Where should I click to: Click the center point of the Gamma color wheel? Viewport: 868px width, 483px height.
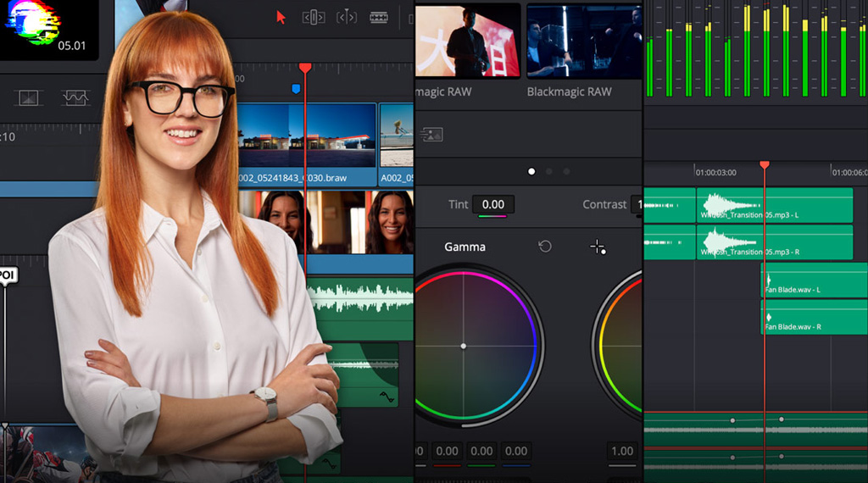pos(464,347)
